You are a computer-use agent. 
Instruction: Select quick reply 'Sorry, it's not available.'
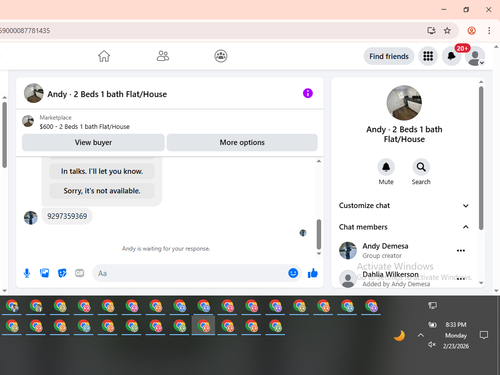(x=102, y=191)
